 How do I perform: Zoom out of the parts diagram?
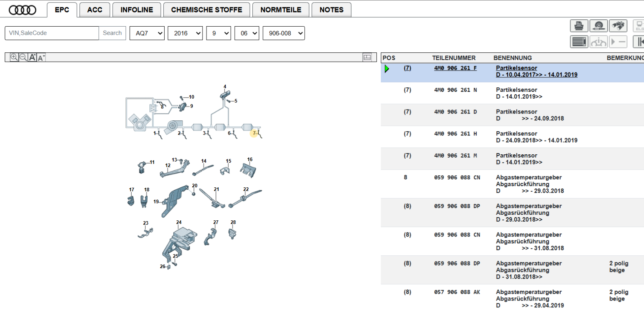coord(23,57)
